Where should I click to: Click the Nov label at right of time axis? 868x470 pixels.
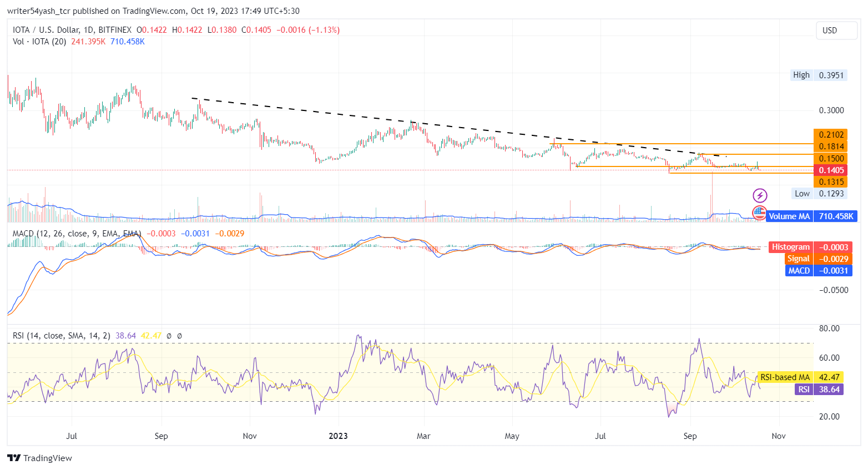point(779,436)
